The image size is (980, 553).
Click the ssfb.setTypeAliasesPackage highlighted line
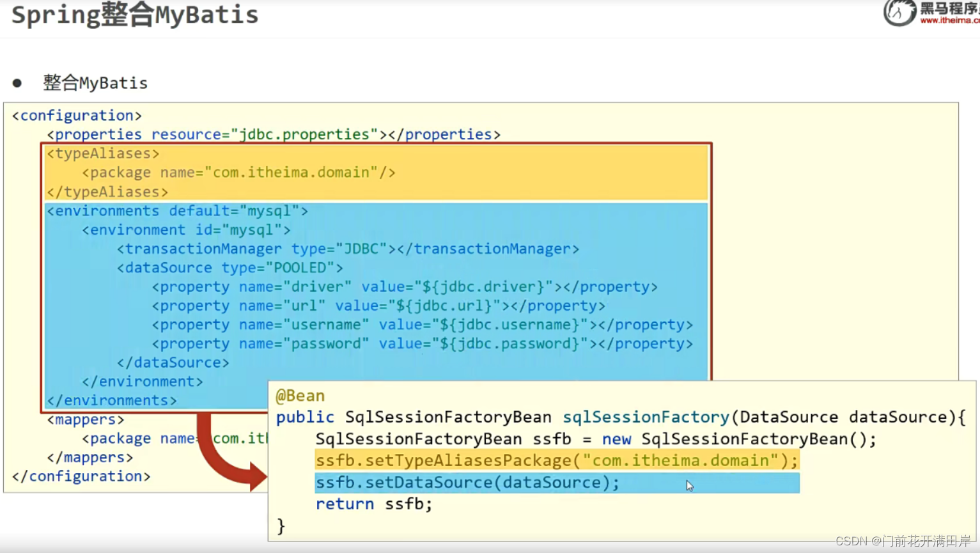coord(557,461)
